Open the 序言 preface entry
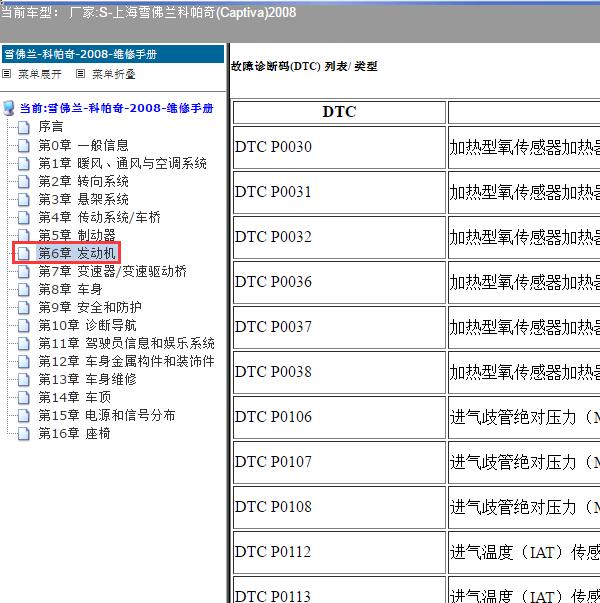The width and height of the screenshot is (600, 603). pos(51,127)
